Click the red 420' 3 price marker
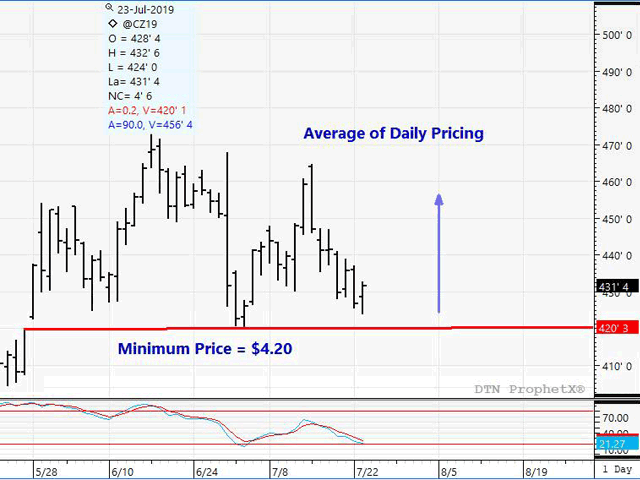The height and width of the screenshot is (480, 640). click(x=617, y=328)
